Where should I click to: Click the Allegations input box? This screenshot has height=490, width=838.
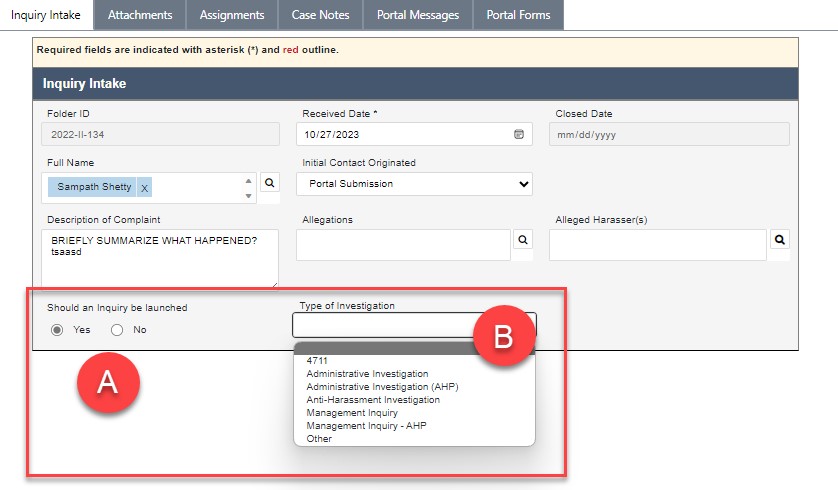click(x=404, y=245)
